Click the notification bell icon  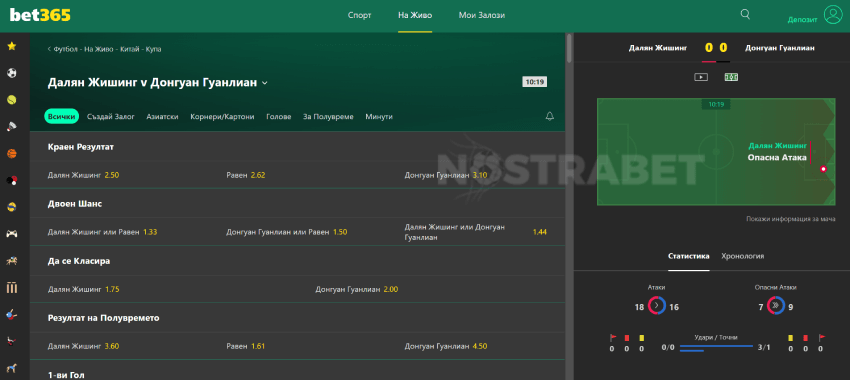pos(550,116)
